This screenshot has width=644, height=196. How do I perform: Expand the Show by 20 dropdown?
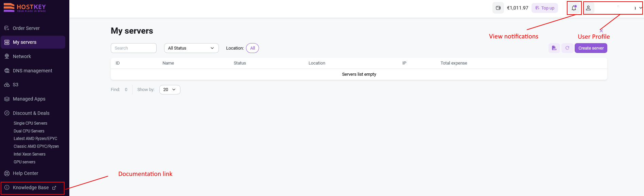tap(170, 90)
